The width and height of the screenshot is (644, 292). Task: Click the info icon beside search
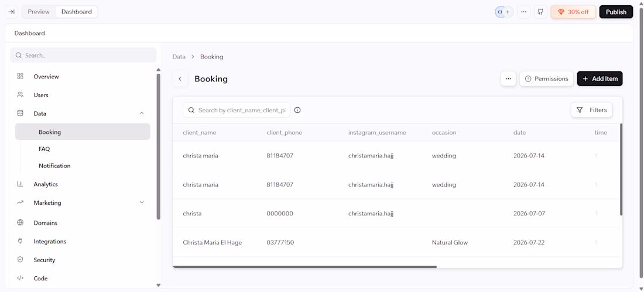[298, 110]
